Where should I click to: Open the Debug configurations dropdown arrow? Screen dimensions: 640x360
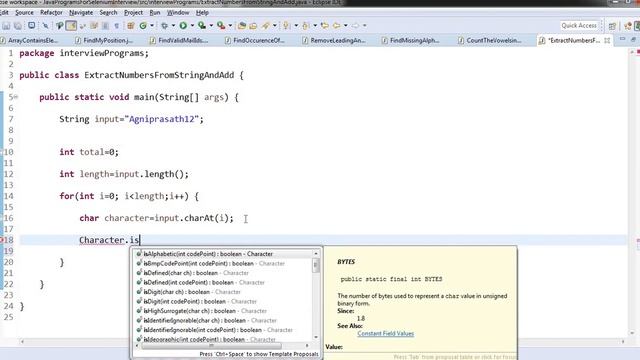pos(173,26)
